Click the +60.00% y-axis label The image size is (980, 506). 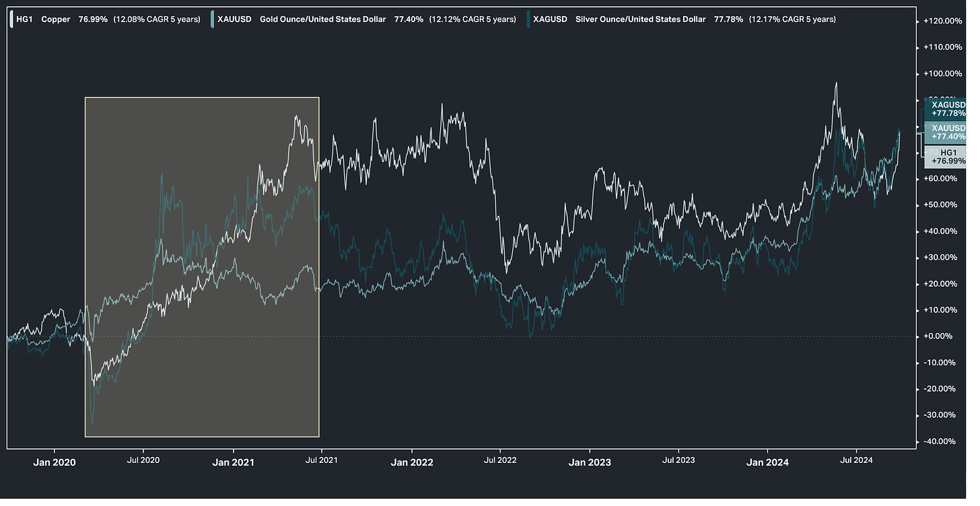940,179
